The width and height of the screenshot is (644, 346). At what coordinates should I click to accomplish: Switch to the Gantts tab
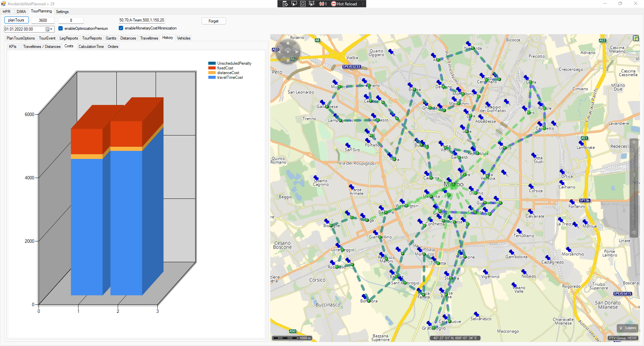coord(111,38)
